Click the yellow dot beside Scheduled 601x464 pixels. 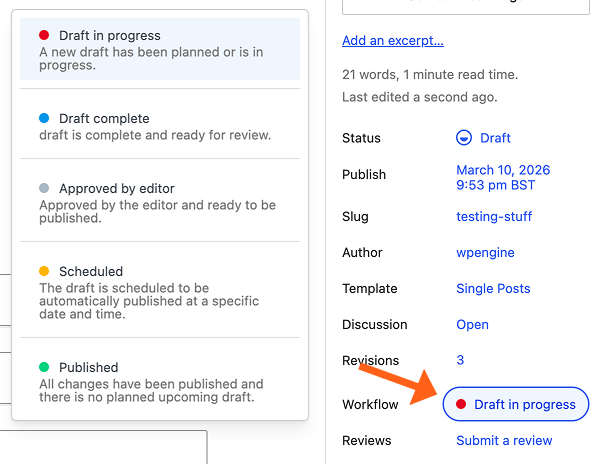point(44,271)
